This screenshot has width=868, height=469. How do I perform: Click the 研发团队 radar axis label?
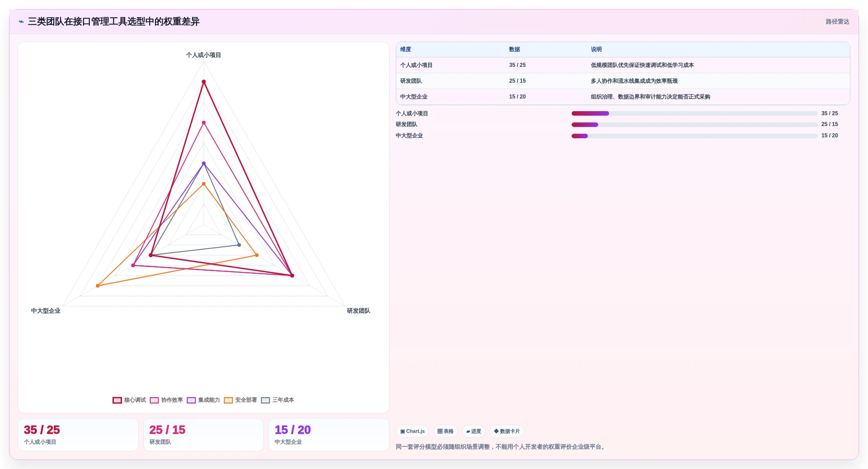[359, 311]
